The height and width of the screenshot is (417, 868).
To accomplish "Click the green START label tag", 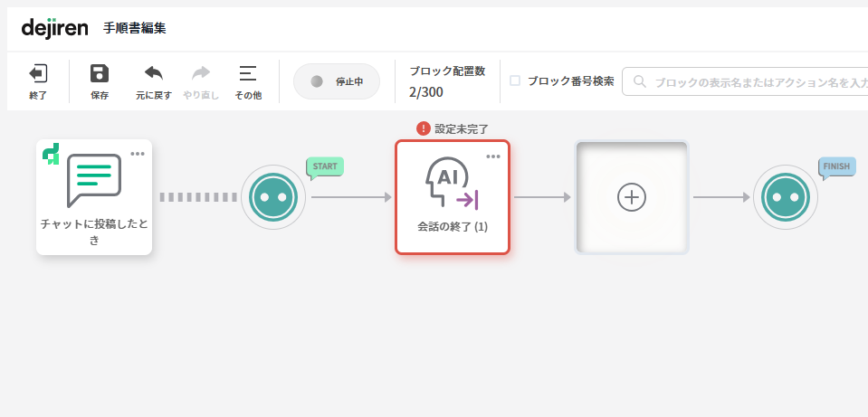I will [325, 166].
